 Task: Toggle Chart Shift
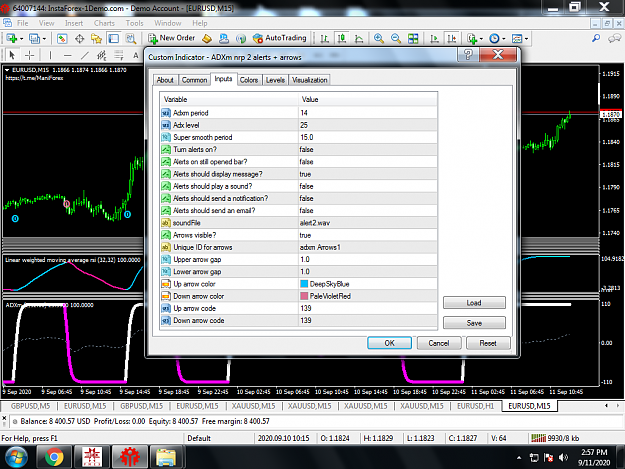[x=452, y=39]
